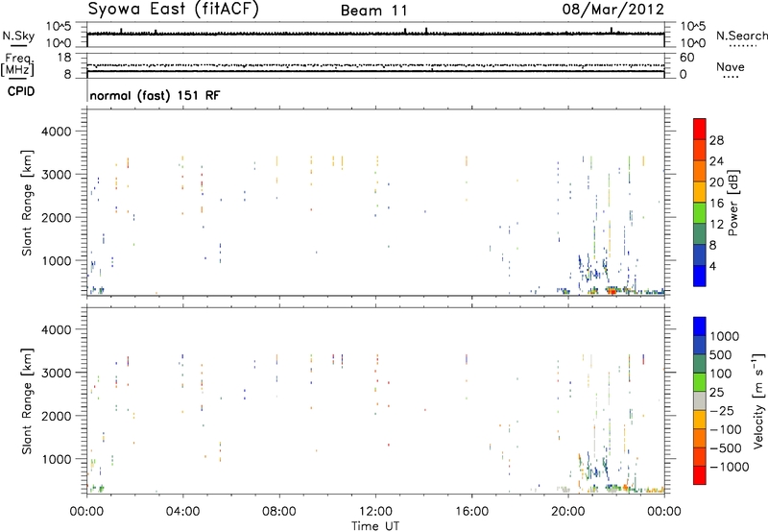
Task: Click the gray segment of velocity colorbar
Action: point(700,401)
